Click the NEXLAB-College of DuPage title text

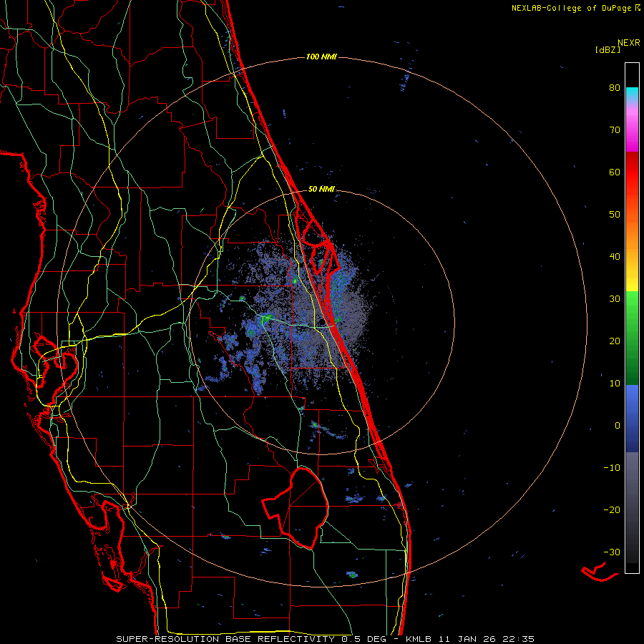(x=571, y=8)
